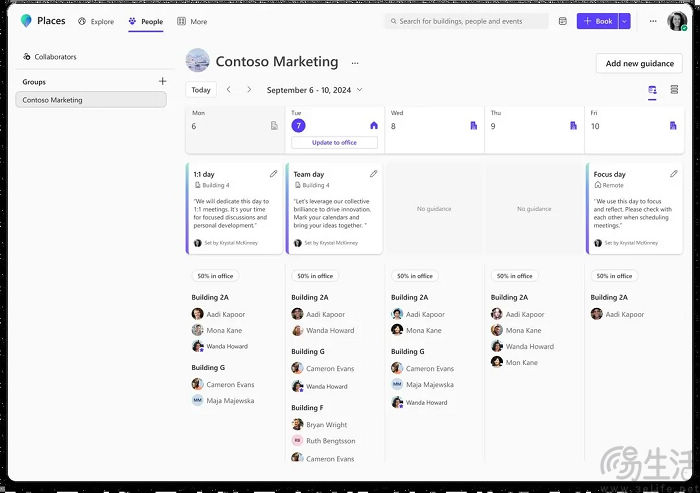Image resolution: width=700 pixels, height=493 pixels.
Task: Go to next week arrow
Action: (x=249, y=90)
